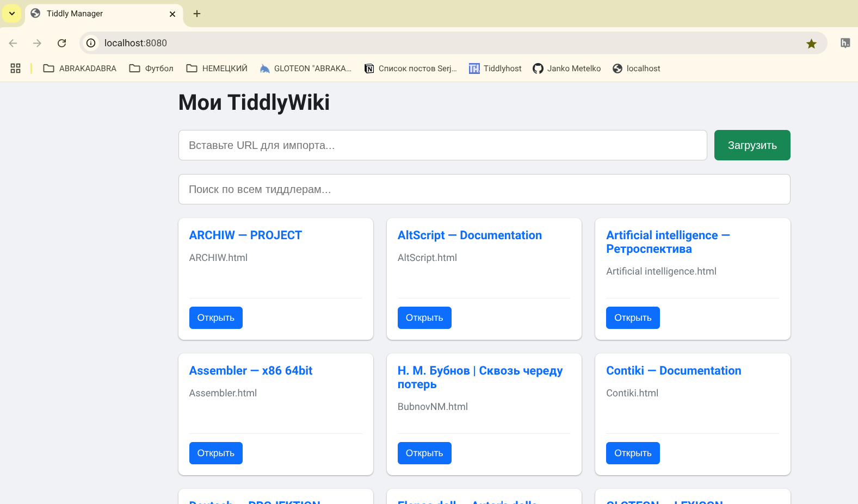Select the BubnovNM.html filename text

pos(433,407)
